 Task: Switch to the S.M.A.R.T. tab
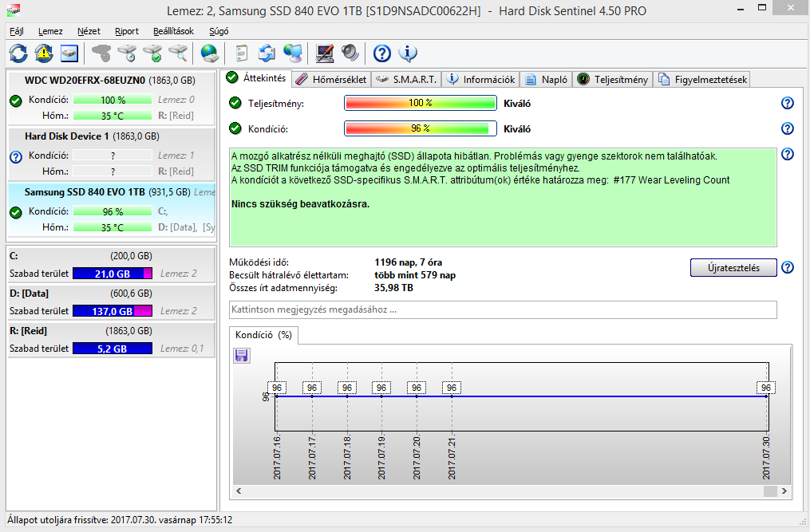click(406, 80)
